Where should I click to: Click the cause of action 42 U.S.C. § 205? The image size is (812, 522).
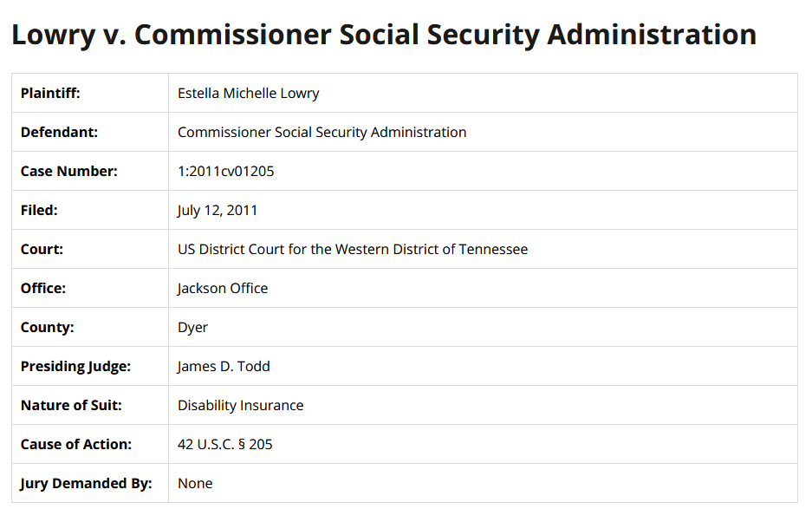[x=224, y=444]
